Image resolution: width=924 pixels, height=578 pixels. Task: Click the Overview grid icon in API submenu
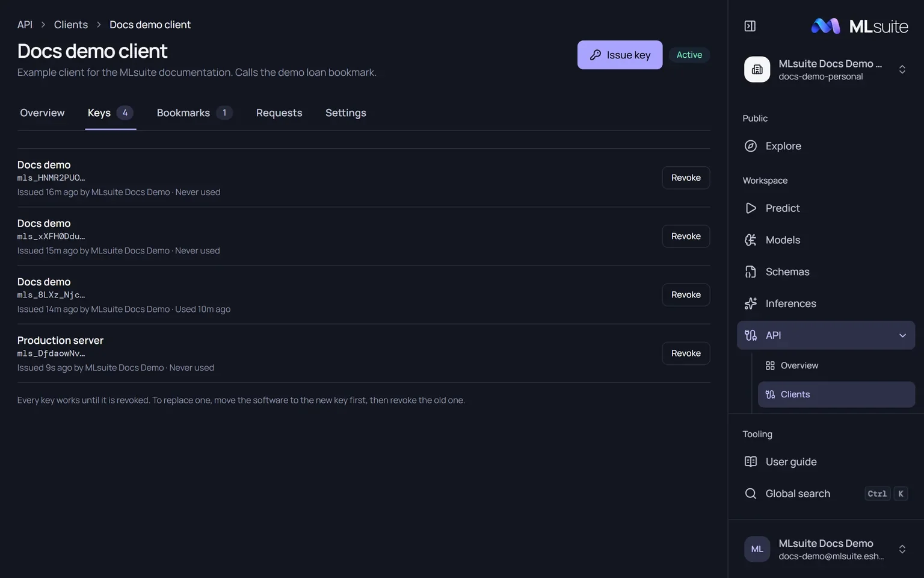coord(770,365)
